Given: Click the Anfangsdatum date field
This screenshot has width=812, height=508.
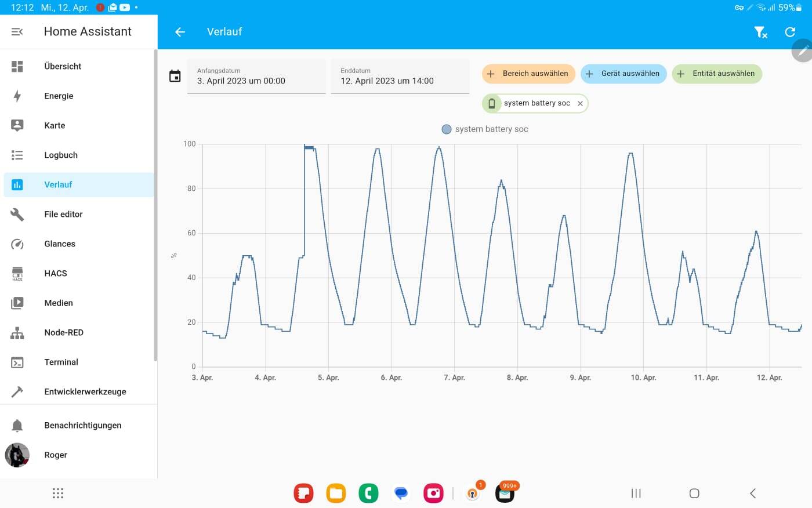Looking at the screenshot, I should [256, 76].
